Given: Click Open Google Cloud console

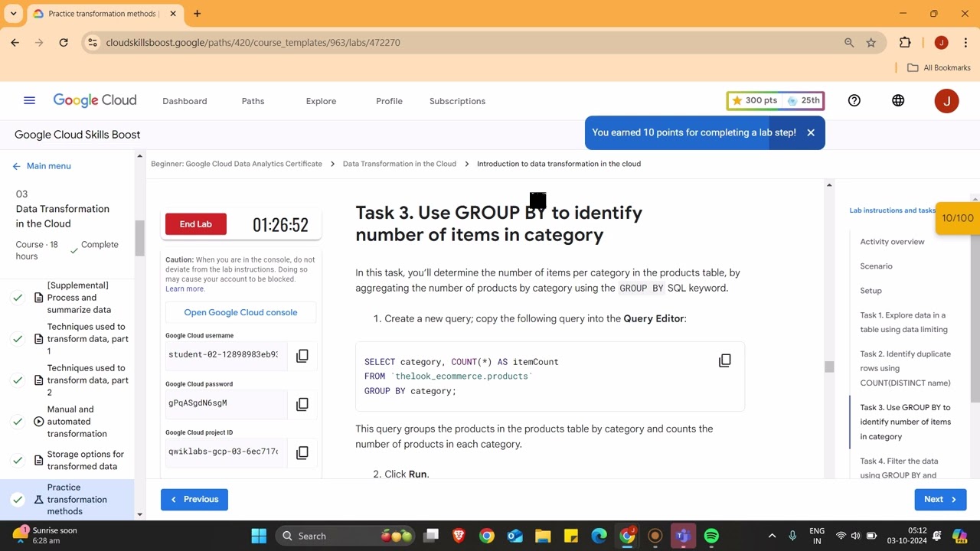Looking at the screenshot, I should pyautogui.click(x=240, y=312).
